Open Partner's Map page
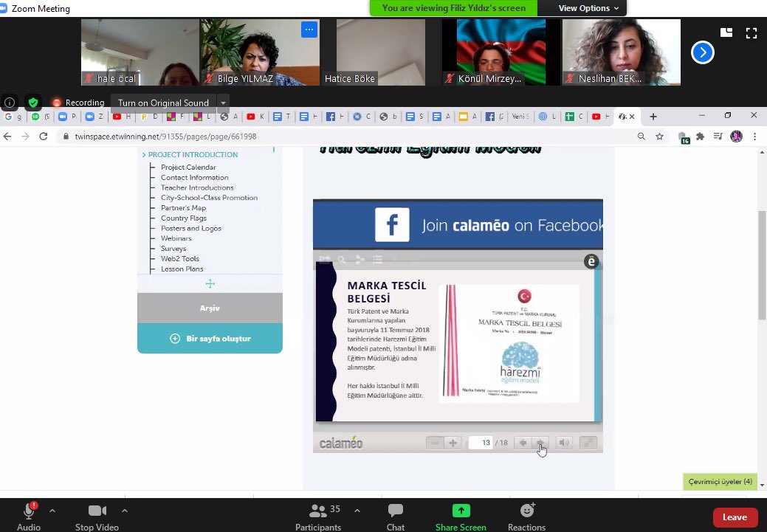767x532 pixels. click(x=183, y=208)
